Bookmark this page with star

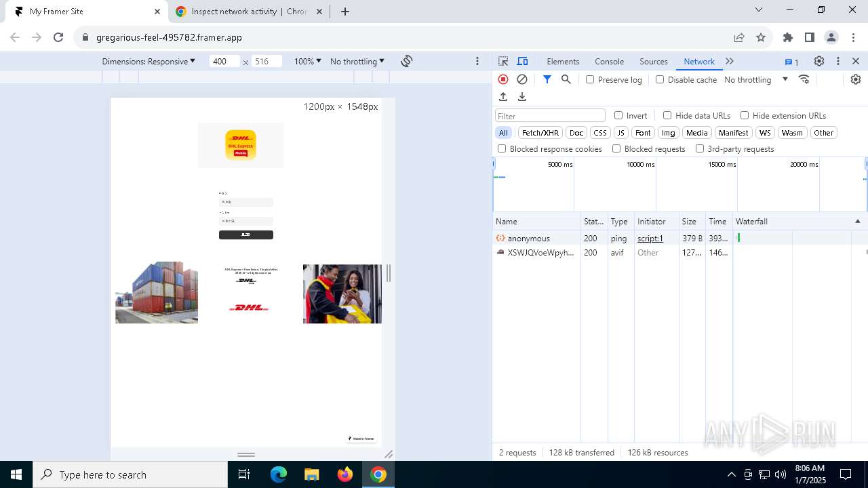(x=761, y=37)
